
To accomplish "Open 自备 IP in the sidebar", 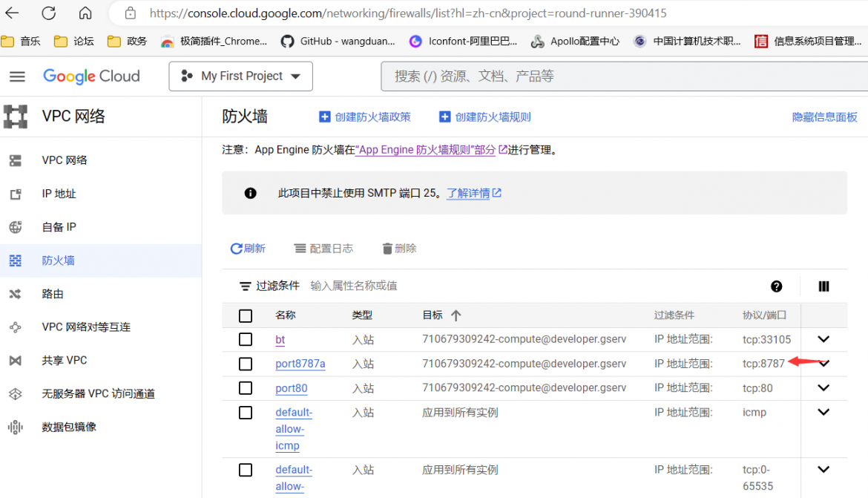I will click(59, 227).
